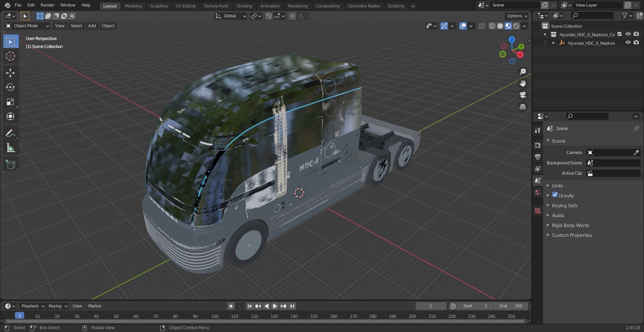644x332 pixels.
Task: Select the Scale tool
Action: 10,102
